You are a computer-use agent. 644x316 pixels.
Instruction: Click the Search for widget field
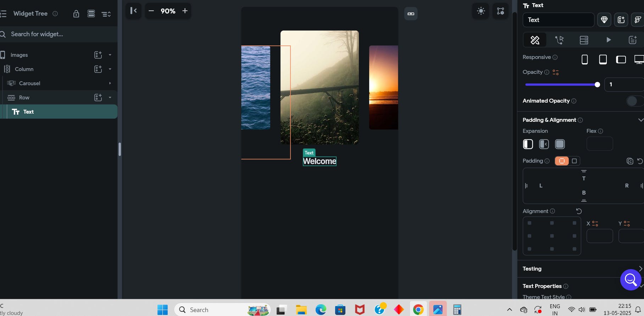click(x=59, y=34)
